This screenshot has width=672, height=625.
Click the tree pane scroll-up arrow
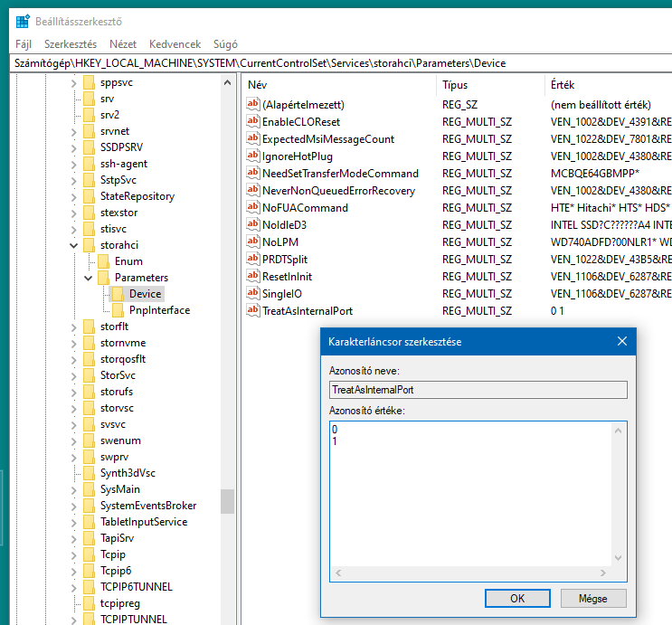[228, 82]
